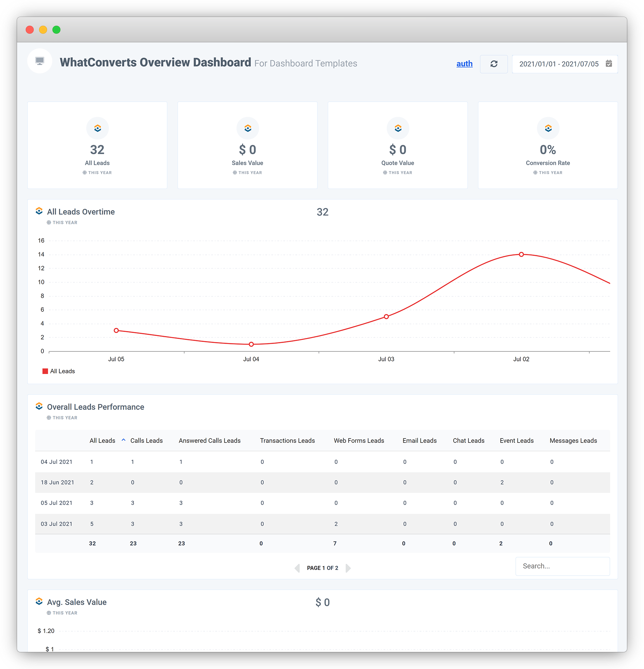The image size is (644, 669).
Task: Click in the Search... field
Action: pos(563,566)
